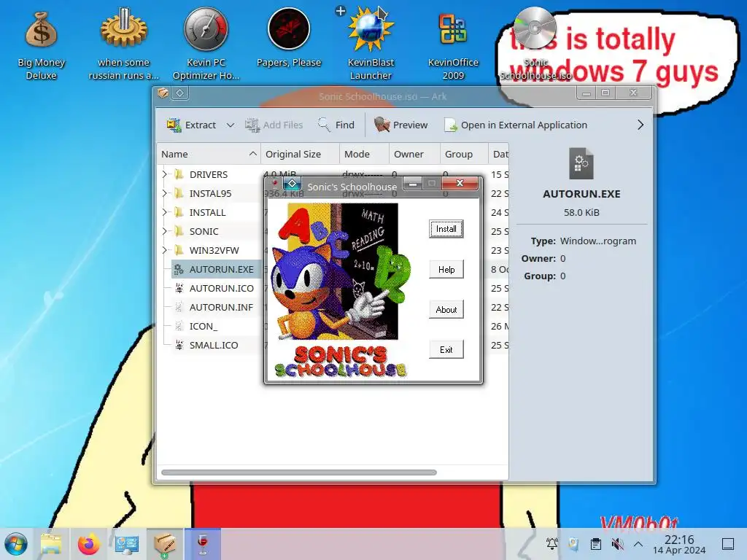Close the Sonic's Schoolhouse dialog
Screen dimensions: 747x560
click(x=460, y=183)
